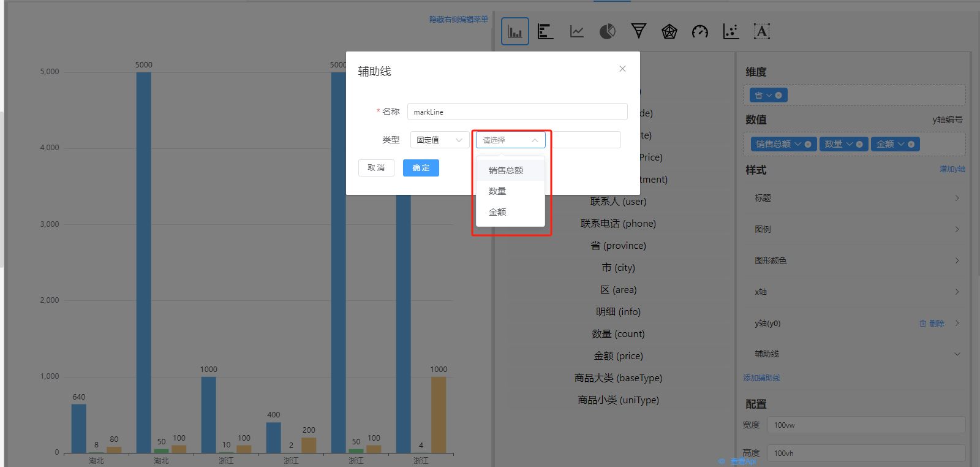Image resolution: width=980 pixels, height=467 pixels.
Task: Pick the funnel chart icon
Action: point(638,31)
